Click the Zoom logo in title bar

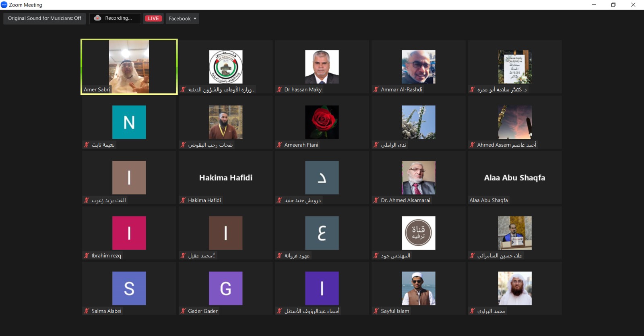click(4, 5)
